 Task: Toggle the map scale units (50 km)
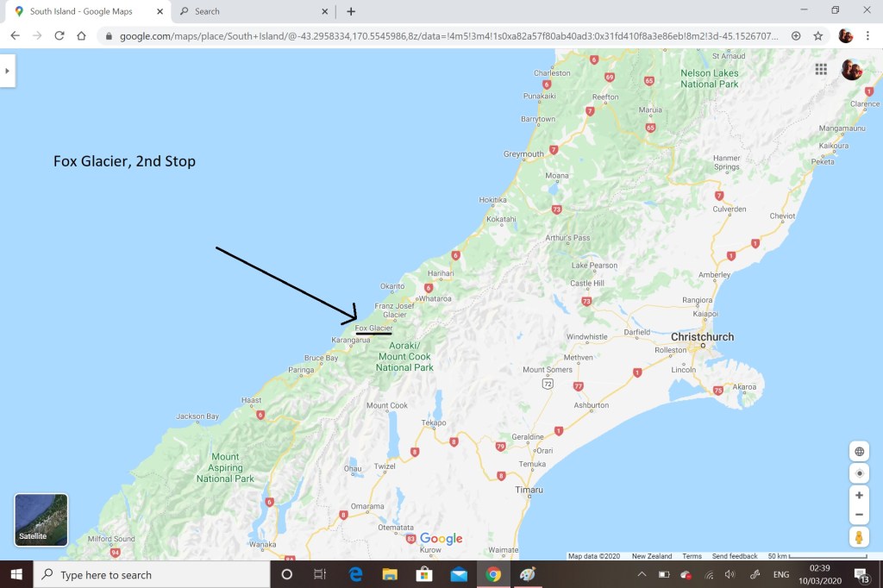click(815, 556)
